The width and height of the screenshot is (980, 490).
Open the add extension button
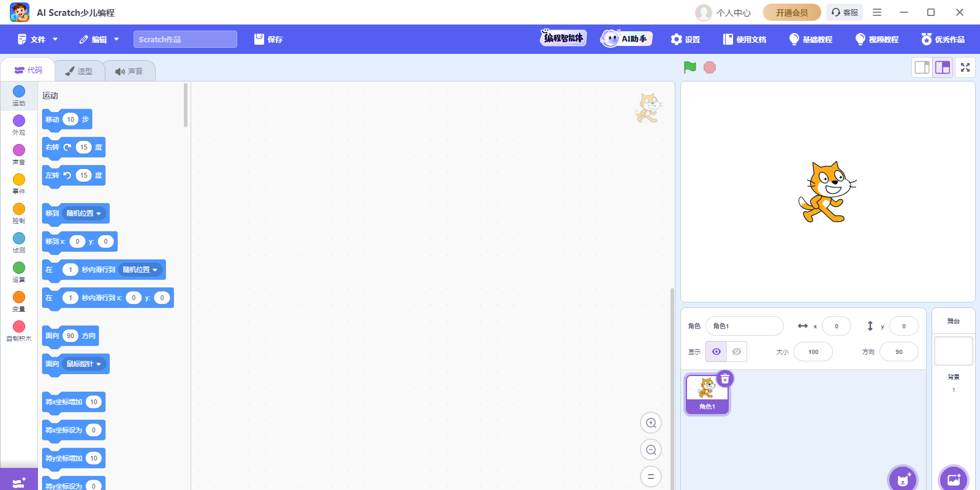(18, 482)
